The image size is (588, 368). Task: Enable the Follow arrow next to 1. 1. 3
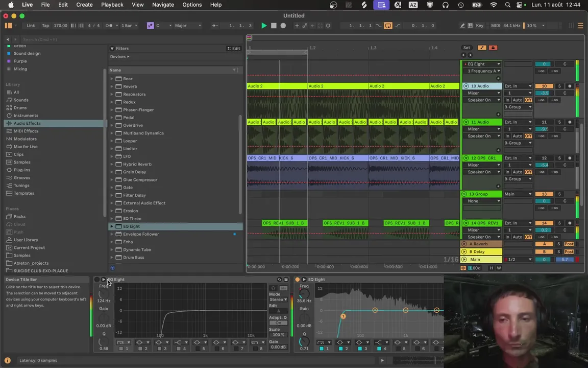tap(215, 26)
